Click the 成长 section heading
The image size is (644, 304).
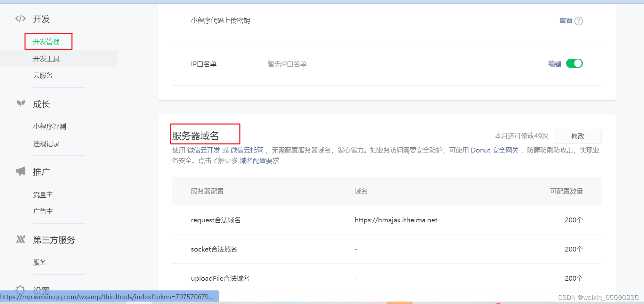[41, 104]
